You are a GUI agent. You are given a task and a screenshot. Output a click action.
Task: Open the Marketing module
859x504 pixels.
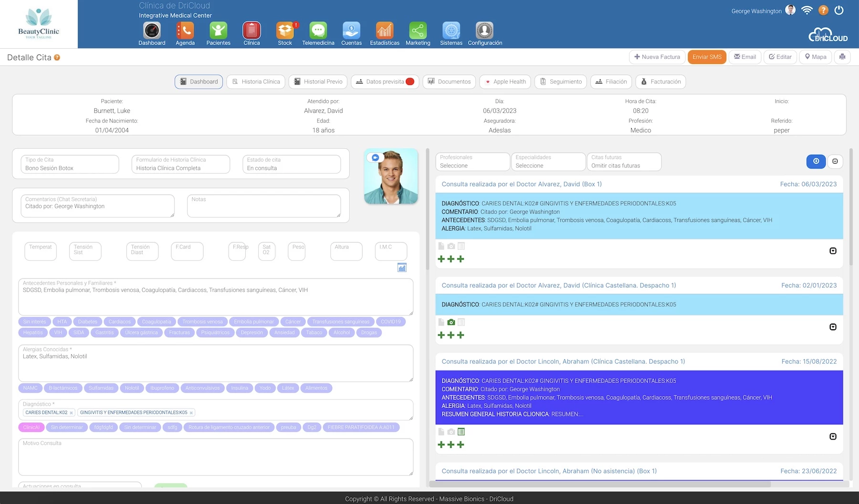[418, 32]
